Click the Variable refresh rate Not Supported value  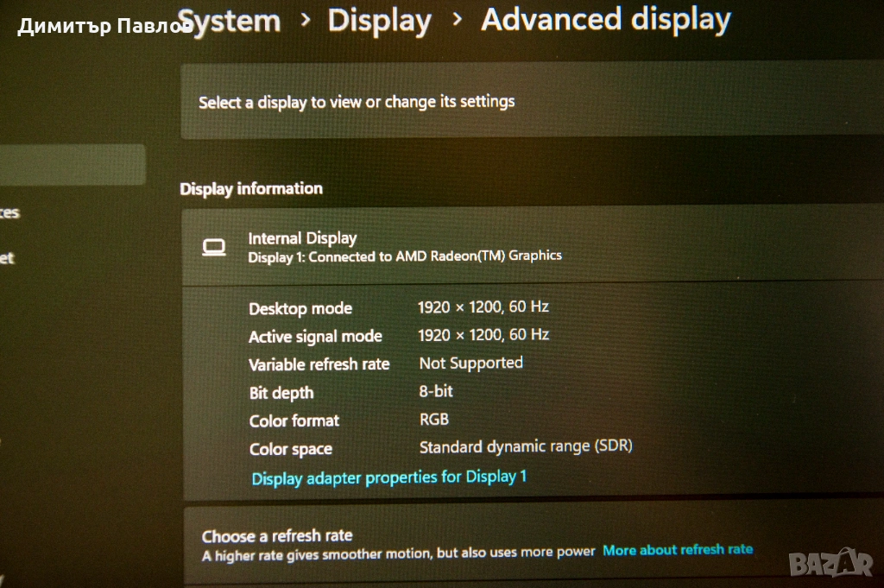point(470,364)
